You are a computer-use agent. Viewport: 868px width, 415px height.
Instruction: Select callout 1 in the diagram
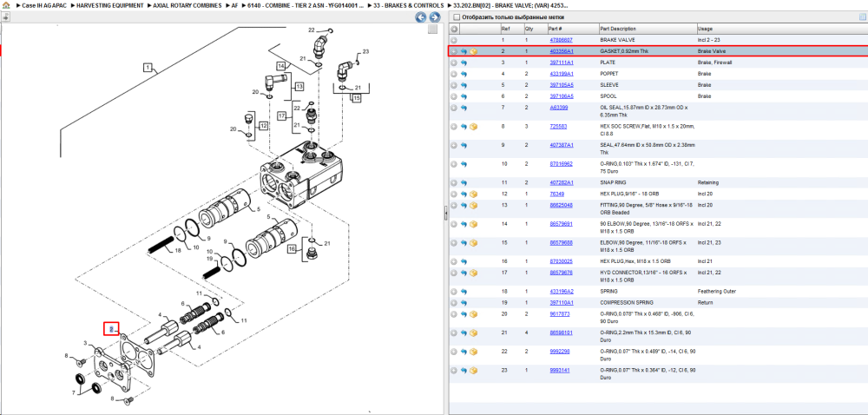point(148,68)
